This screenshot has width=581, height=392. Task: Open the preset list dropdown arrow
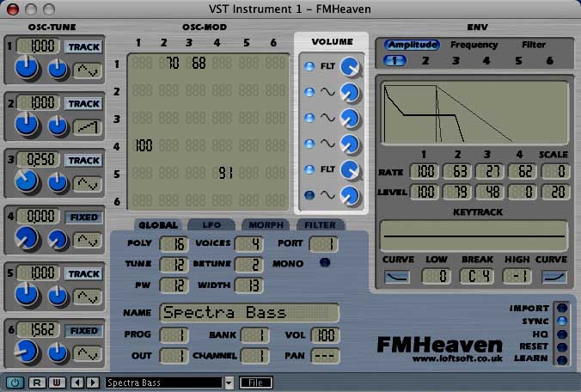(229, 383)
